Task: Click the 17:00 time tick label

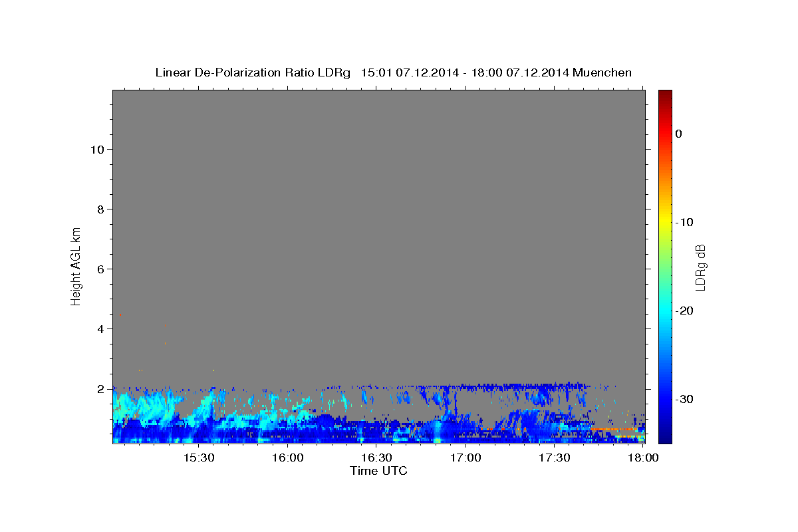Action: [x=466, y=458]
